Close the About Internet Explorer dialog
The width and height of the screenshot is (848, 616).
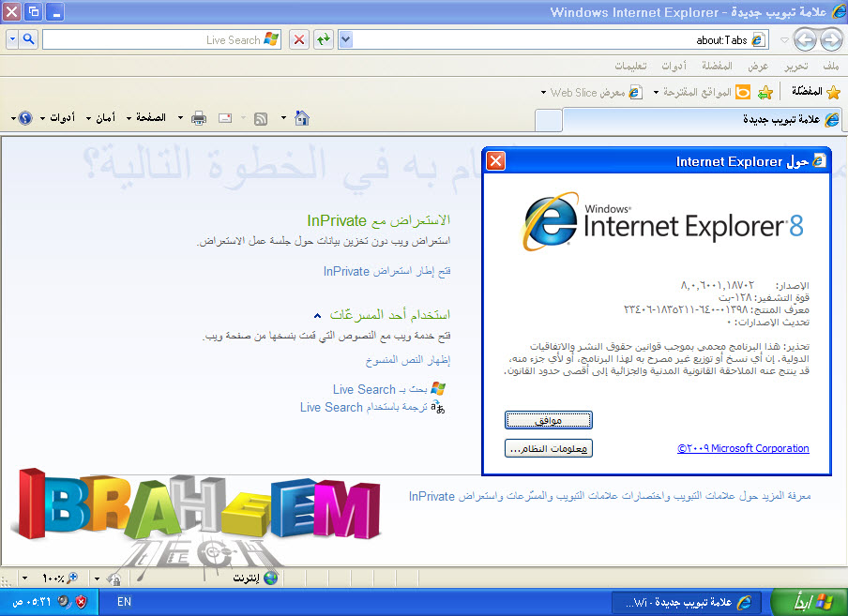(496, 161)
